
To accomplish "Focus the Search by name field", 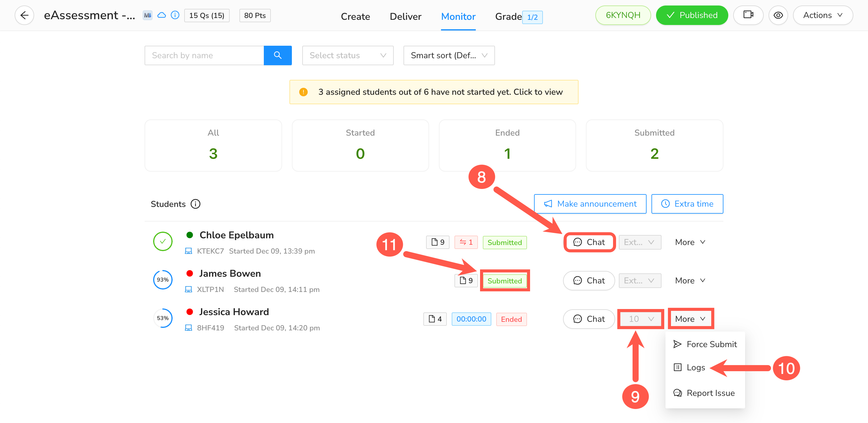I will (204, 55).
